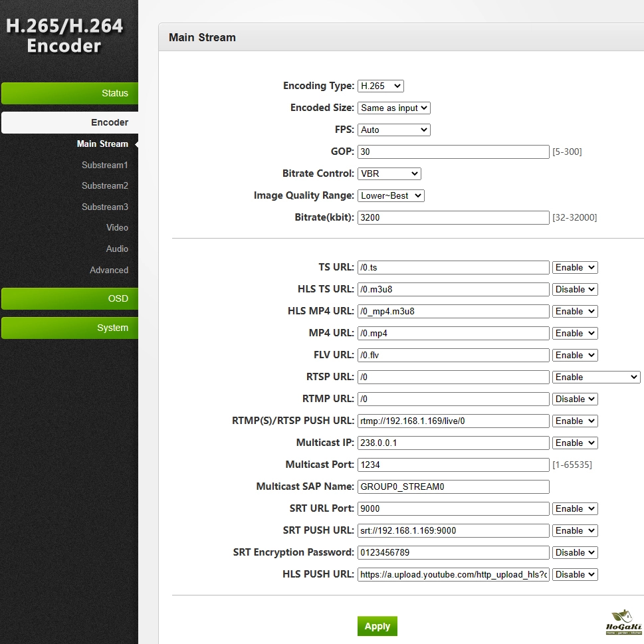The width and height of the screenshot is (644, 644).
Task: Open the RTSP URL Enable dropdown
Action: [x=595, y=377]
